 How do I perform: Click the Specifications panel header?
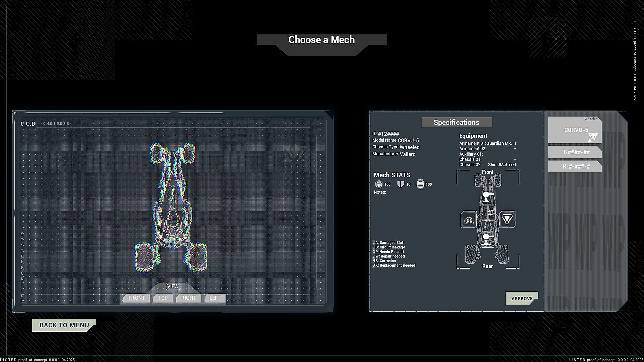click(x=457, y=122)
